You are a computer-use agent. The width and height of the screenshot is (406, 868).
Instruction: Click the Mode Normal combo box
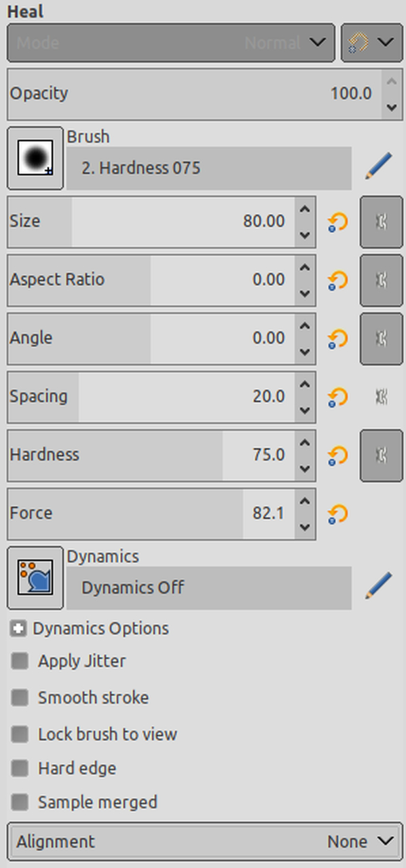tap(171, 43)
